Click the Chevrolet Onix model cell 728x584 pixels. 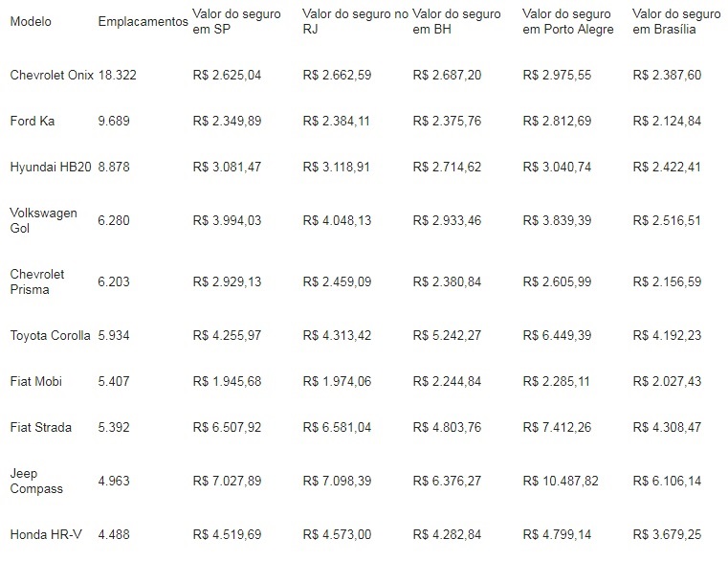tap(52, 75)
